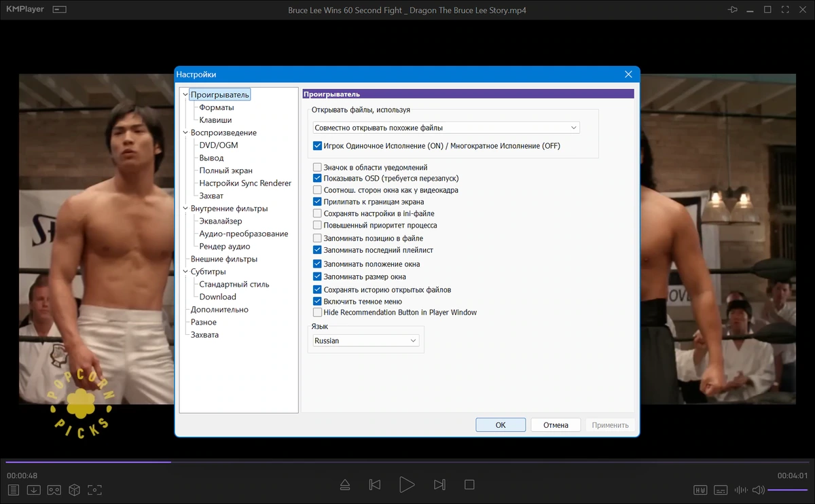
Task: Enable 'Соотнош. сторон окна как у видеокадра'
Action: [317, 190]
